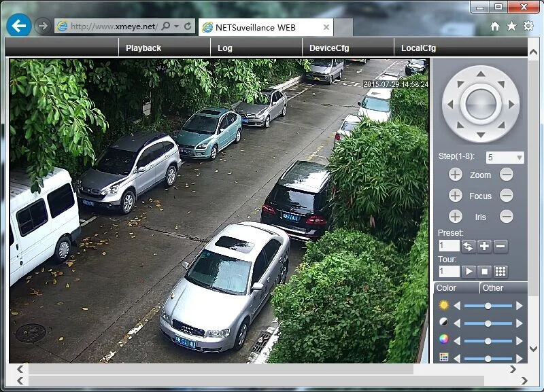544x392 pixels.
Task: Open the Playback menu
Action: click(143, 48)
